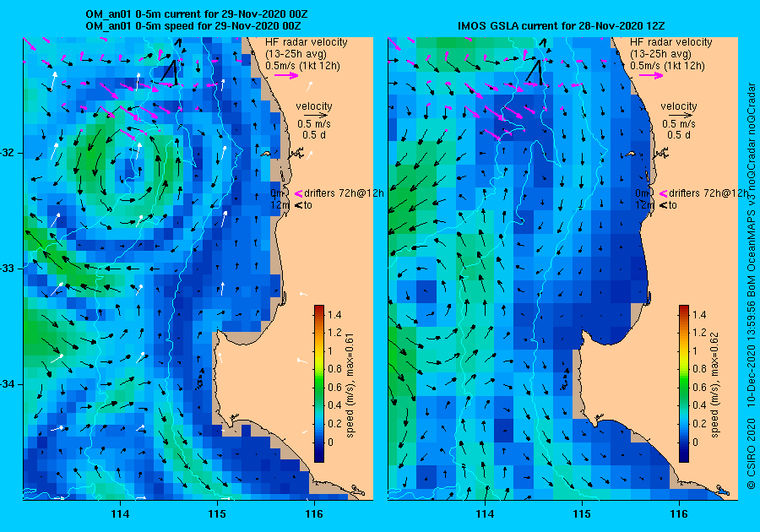760x532 pixels.
Task: Click longitude label 115 under right map
Action: click(x=582, y=514)
